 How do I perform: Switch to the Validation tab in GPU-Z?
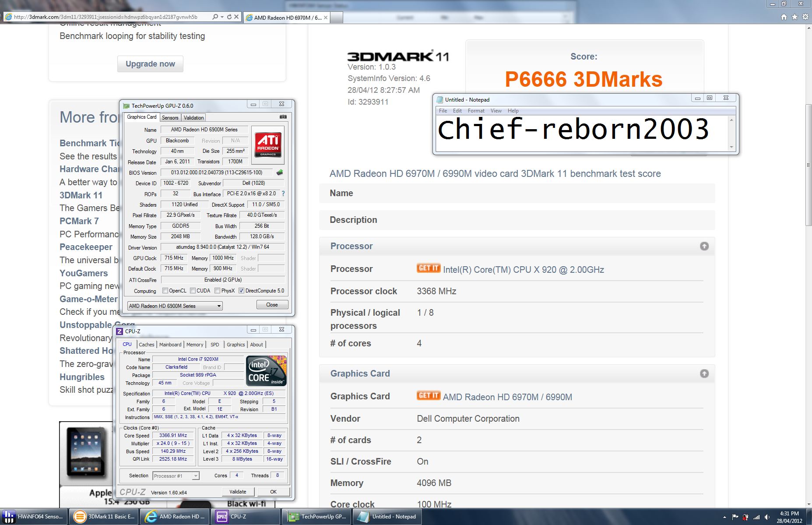point(193,117)
